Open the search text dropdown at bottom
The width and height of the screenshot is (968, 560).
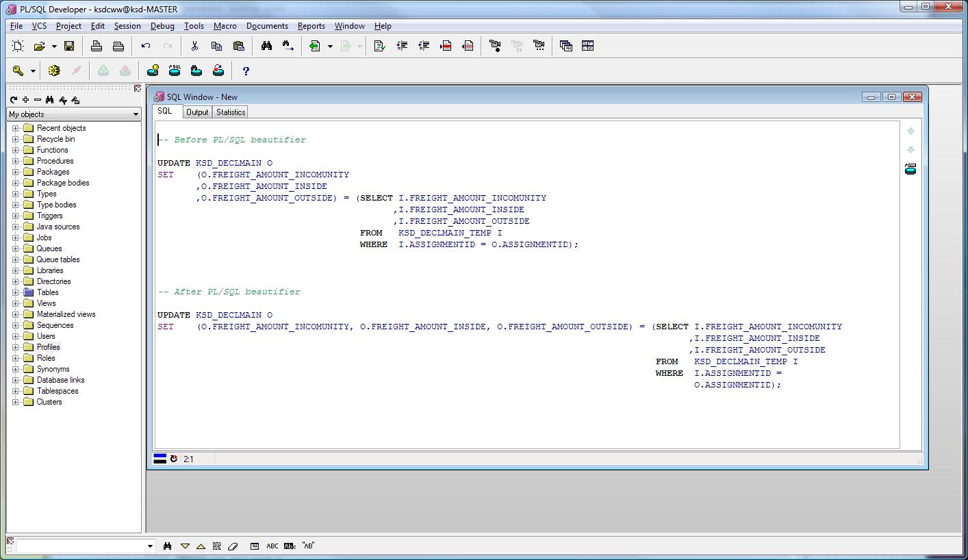tap(151, 546)
